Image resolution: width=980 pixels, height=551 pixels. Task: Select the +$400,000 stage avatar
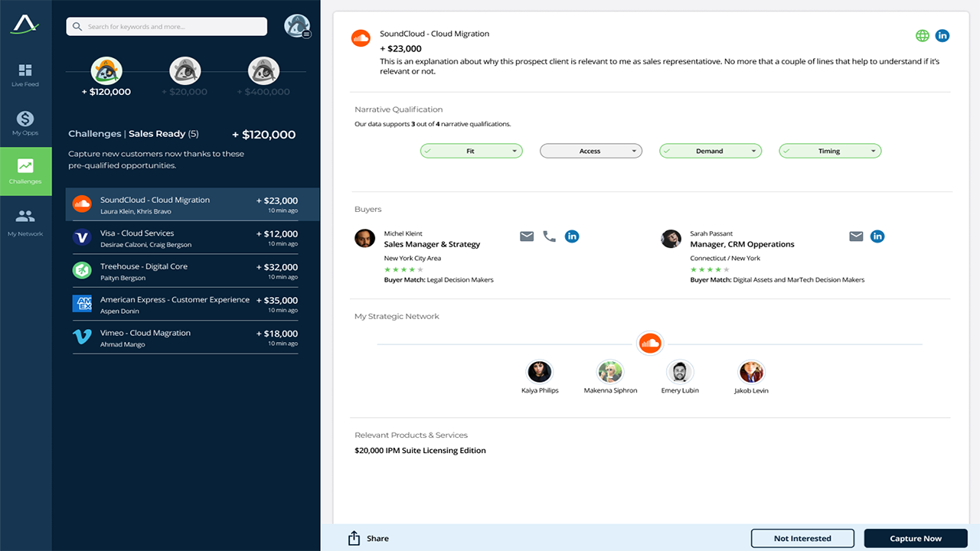(x=263, y=71)
